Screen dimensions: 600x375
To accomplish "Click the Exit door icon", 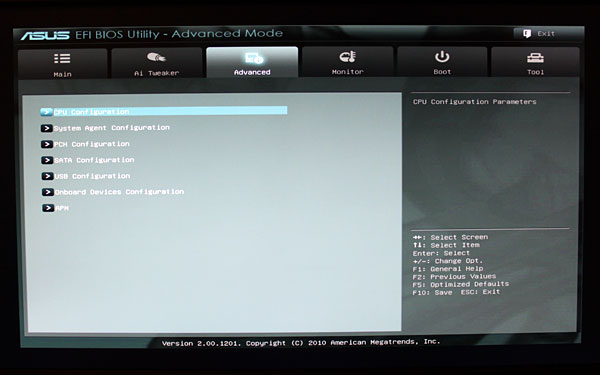I will (527, 33).
